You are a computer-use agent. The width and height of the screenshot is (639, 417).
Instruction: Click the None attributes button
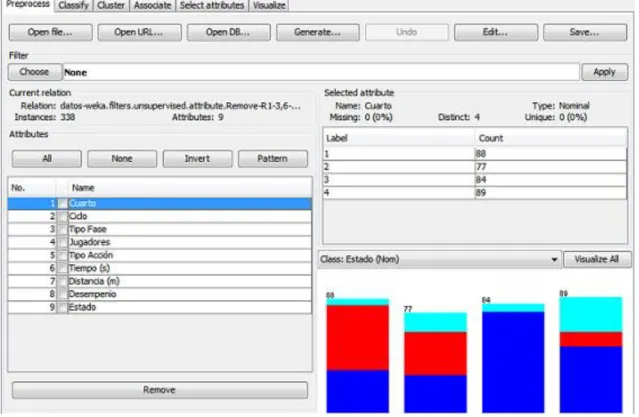point(122,159)
